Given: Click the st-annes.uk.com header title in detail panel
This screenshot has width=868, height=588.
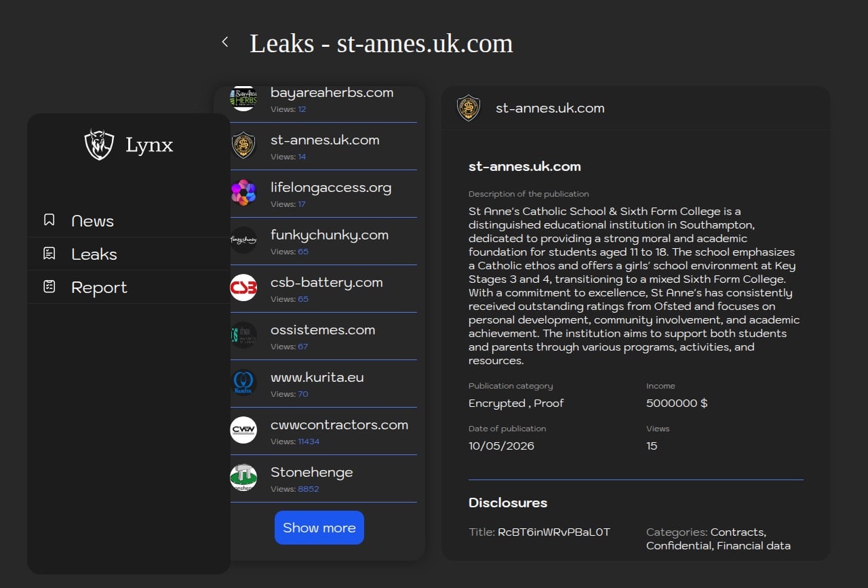Looking at the screenshot, I should click(550, 108).
